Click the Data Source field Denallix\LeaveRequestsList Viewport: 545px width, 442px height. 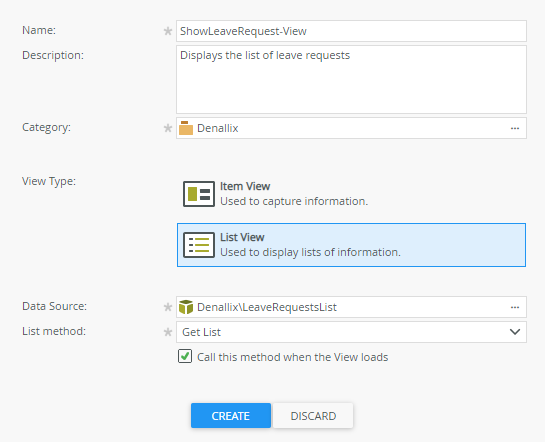click(351, 307)
